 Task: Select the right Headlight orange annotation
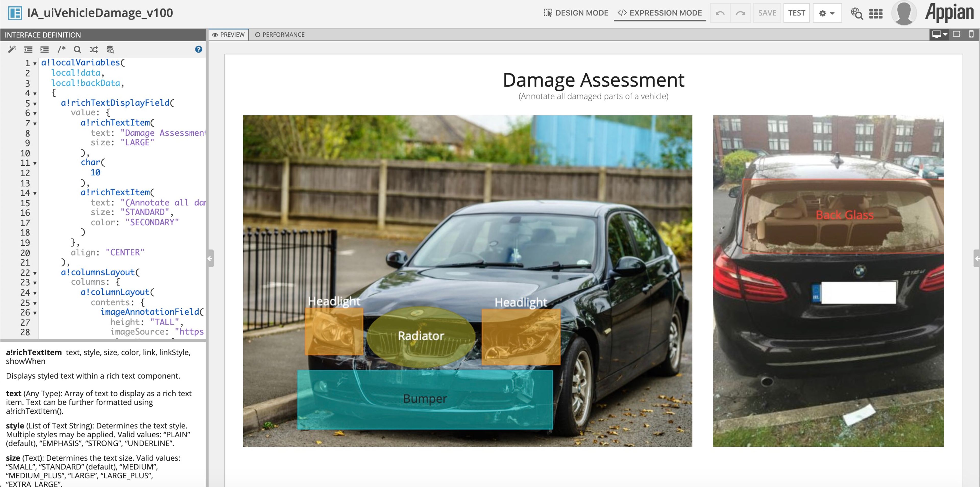coord(521,337)
